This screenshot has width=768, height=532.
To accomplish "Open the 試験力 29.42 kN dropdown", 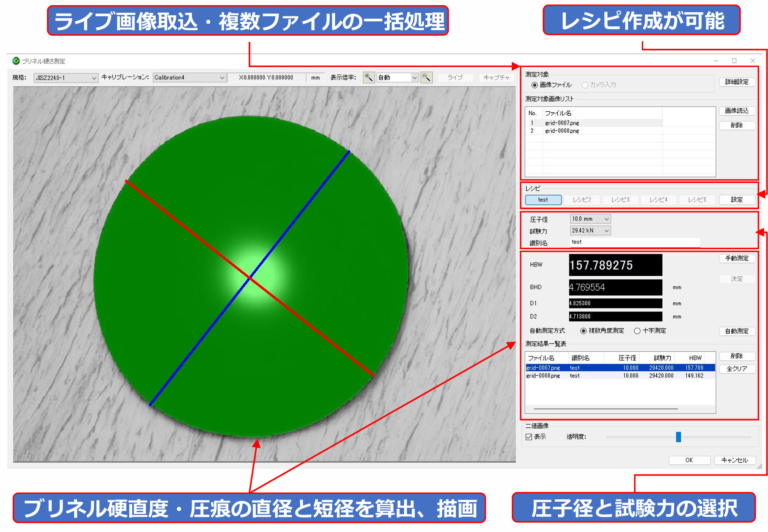I will pos(589,230).
